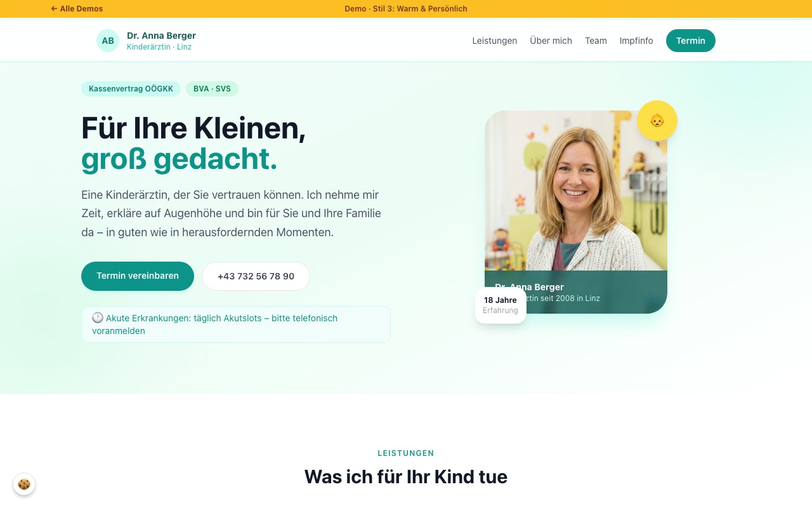The image size is (812, 508).
Task: Open the Leistungen menu item
Action: pyautogui.click(x=495, y=41)
